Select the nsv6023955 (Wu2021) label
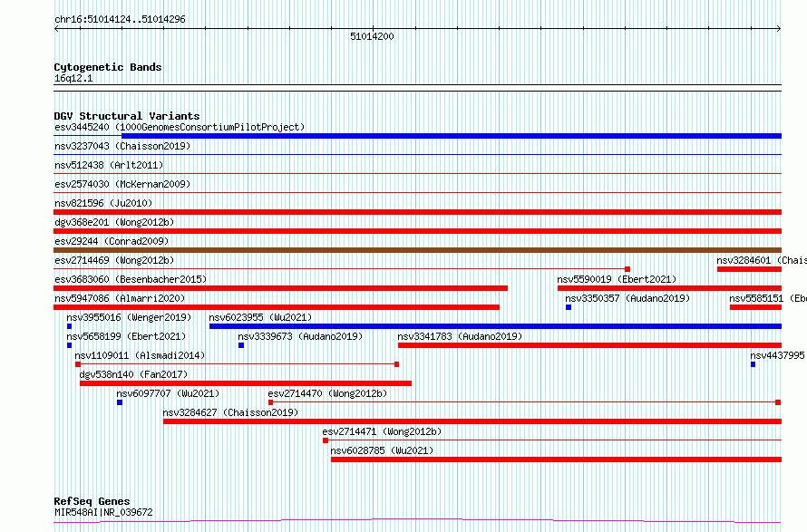 260,317
